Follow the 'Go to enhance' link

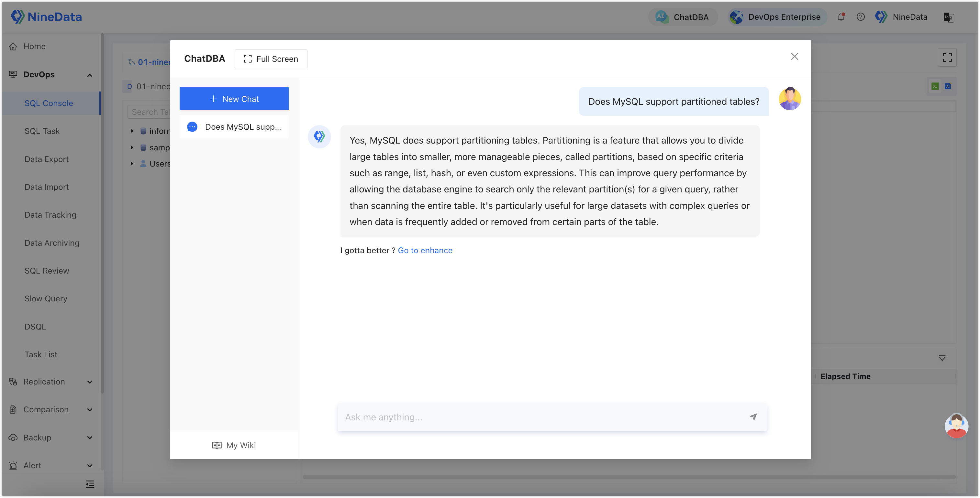(x=425, y=250)
